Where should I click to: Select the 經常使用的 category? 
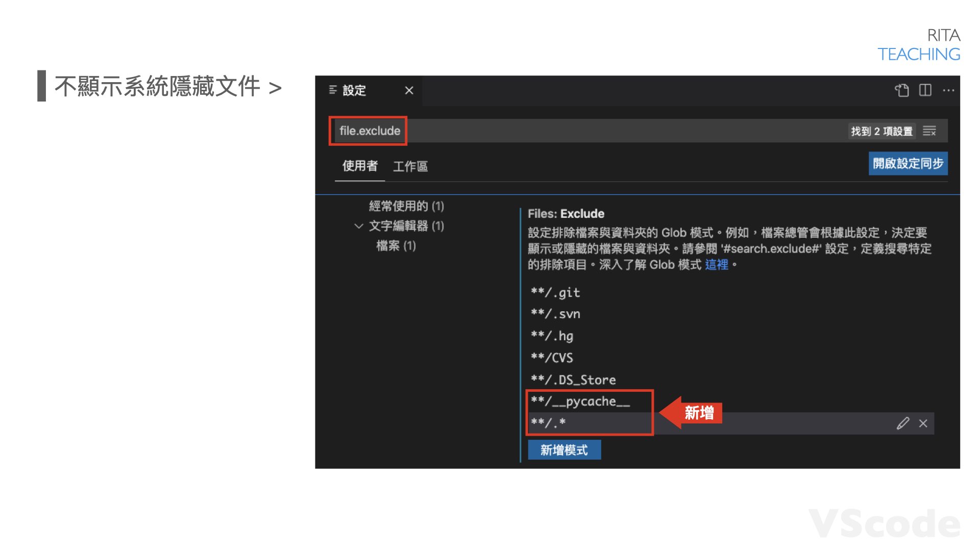pyautogui.click(x=406, y=207)
